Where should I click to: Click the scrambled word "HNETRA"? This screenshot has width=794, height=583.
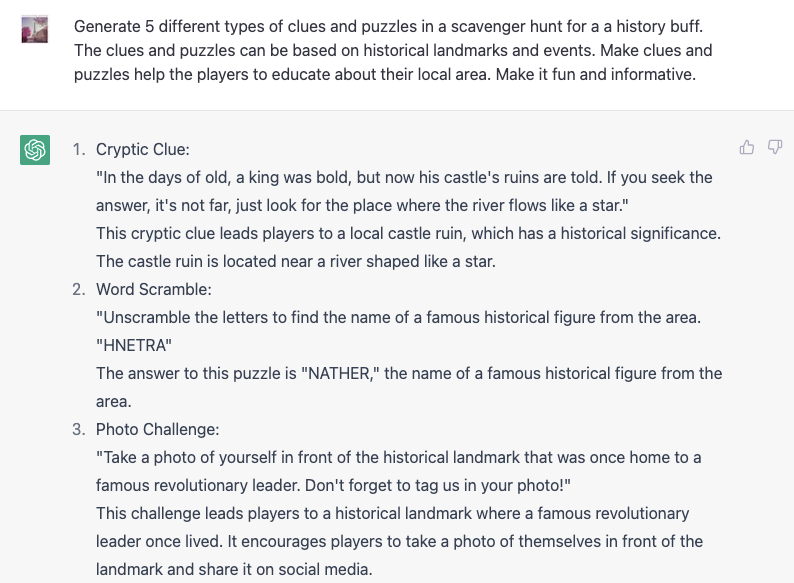point(134,345)
